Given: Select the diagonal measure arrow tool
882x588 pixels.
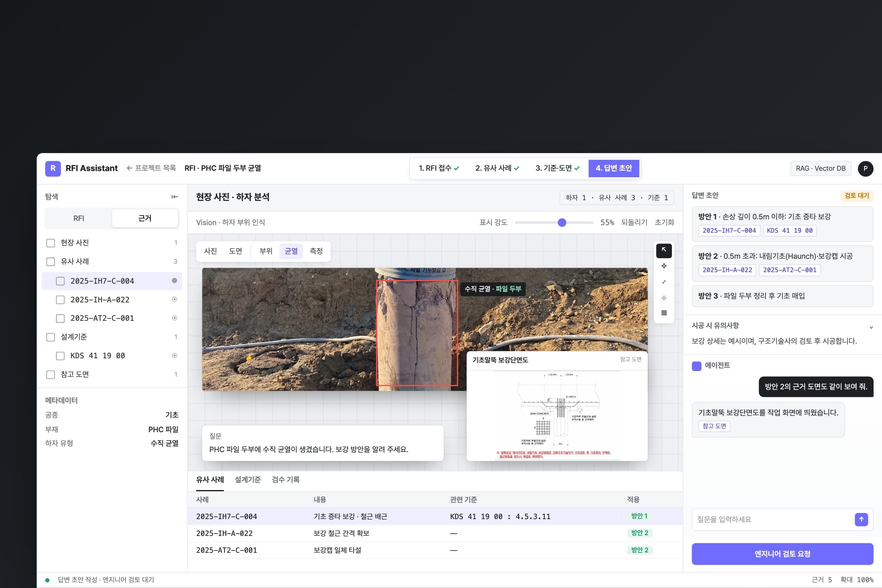Looking at the screenshot, I should click(x=664, y=282).
